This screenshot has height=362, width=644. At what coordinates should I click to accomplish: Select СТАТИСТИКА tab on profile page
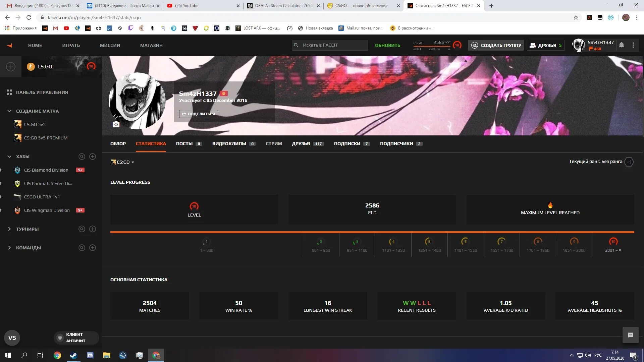coord(151,143)
